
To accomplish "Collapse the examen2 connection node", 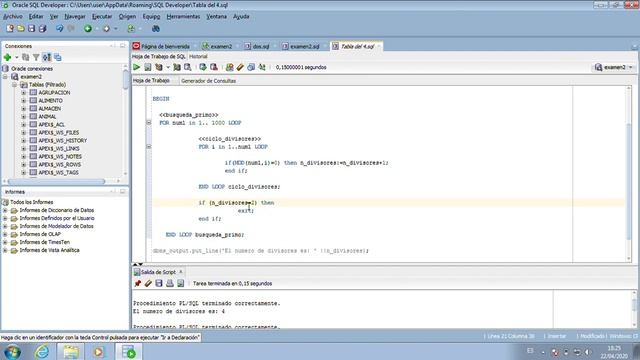I will (x=6, y=77).
